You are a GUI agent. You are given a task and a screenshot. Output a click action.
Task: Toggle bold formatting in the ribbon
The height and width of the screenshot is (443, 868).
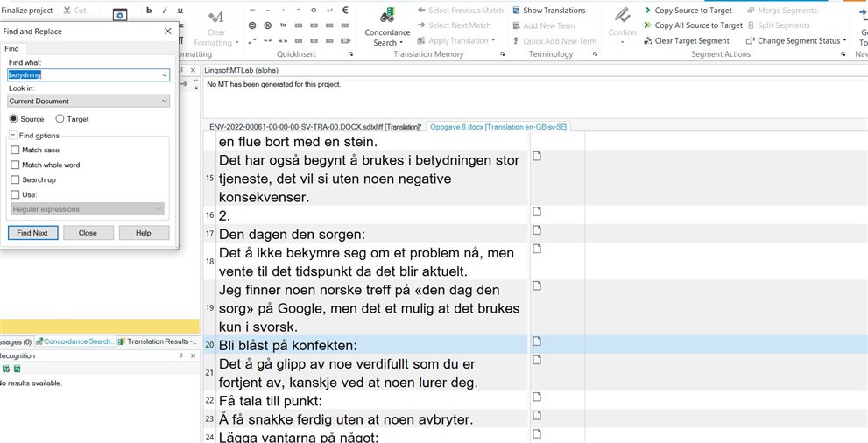(149, 10)
